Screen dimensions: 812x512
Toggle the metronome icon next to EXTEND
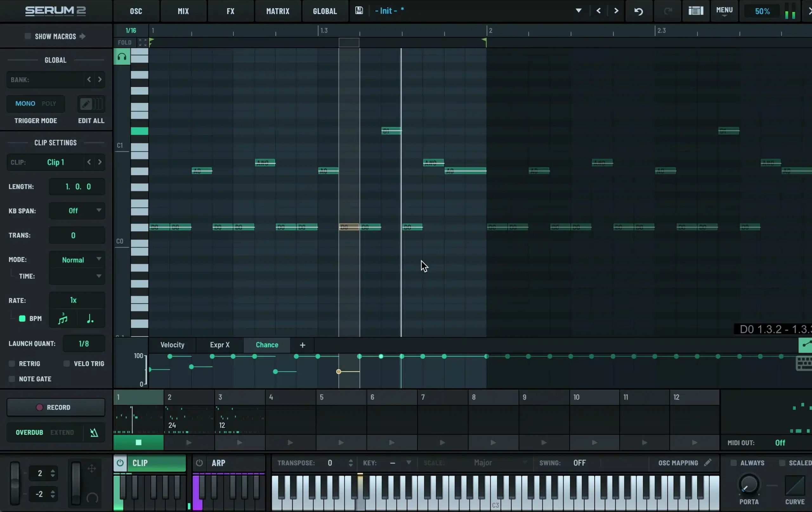(94, 432)
